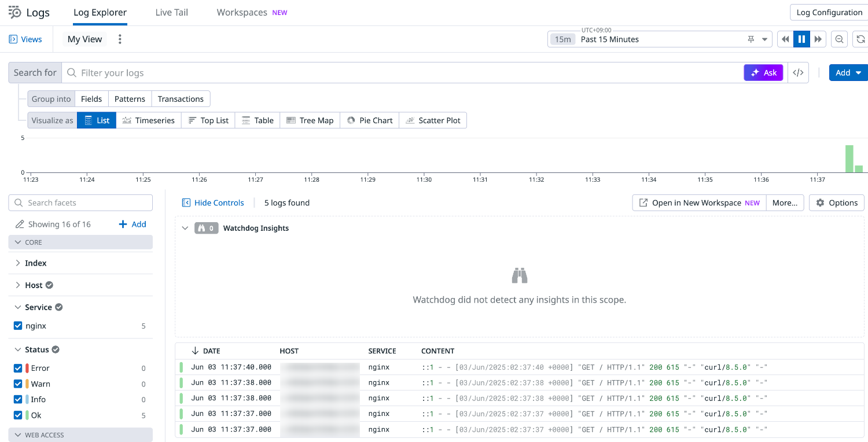Click the HOST column header
The width and height of the screenshot is (868, 442).
pyautogui.click(x=289, y=351)
